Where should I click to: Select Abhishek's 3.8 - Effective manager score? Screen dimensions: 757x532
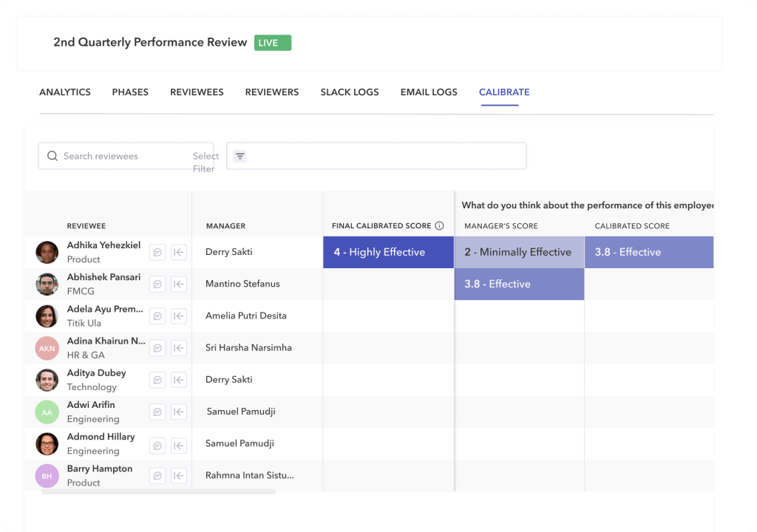(x=520, y=284)
